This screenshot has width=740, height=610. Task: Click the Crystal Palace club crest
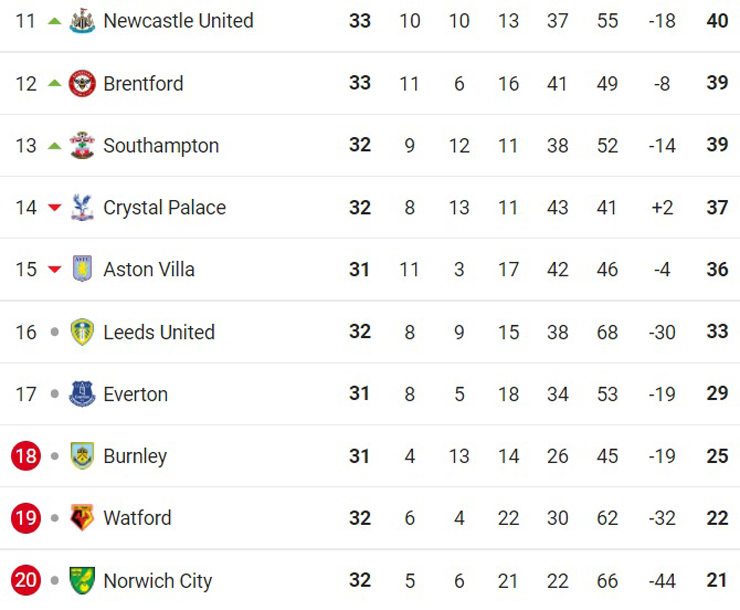click(x=81, y=208)
